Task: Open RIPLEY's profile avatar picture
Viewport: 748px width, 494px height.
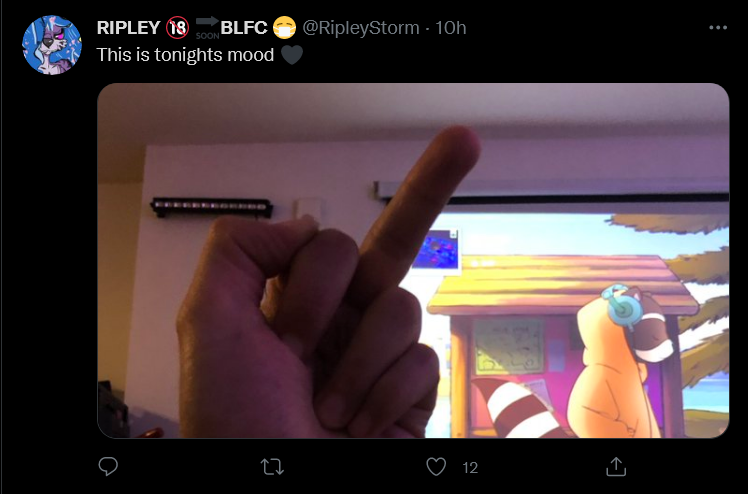Action: pyautogui.click(x=52, y=45)
